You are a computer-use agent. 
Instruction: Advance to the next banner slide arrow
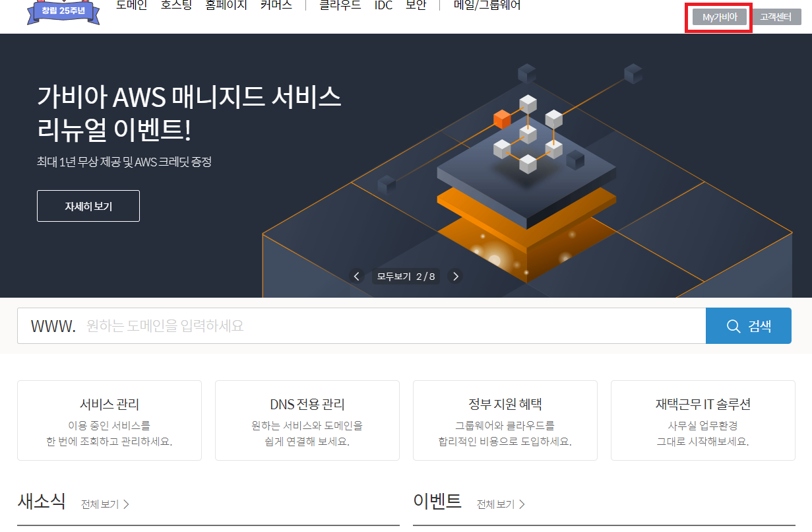455,276
